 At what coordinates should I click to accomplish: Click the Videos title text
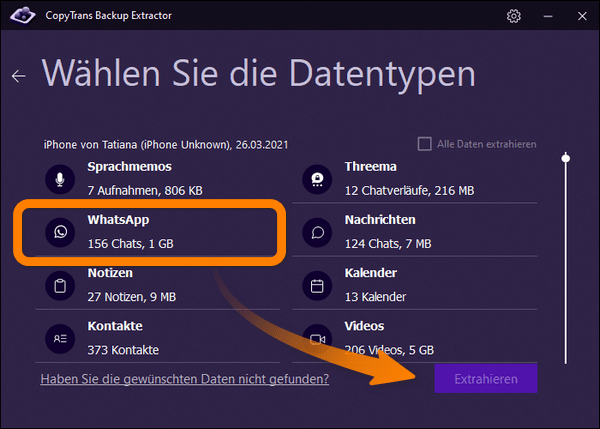(364, 326)
